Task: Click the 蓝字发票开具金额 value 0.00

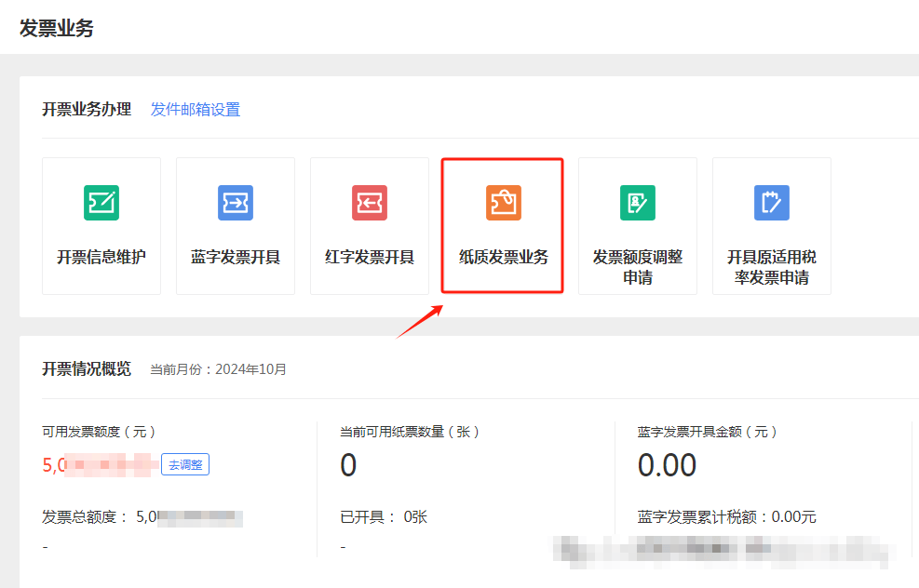Action: tap(667, 464)
